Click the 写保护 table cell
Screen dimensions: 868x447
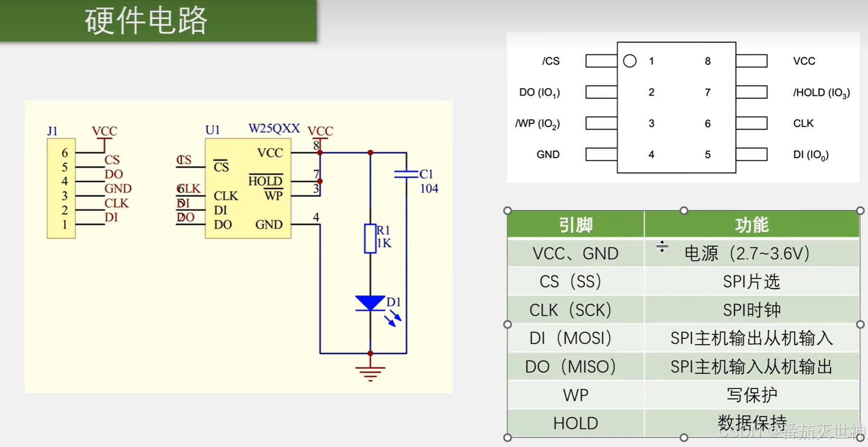tap(752, 395)
